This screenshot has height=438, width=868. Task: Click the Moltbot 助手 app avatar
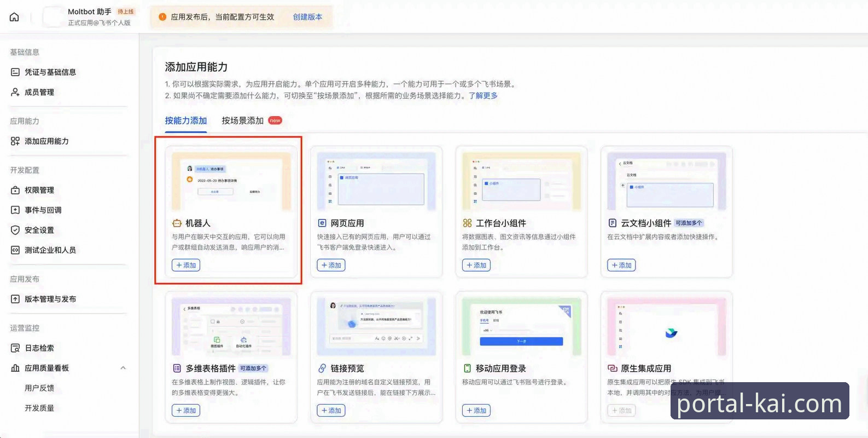coord(53,17)
